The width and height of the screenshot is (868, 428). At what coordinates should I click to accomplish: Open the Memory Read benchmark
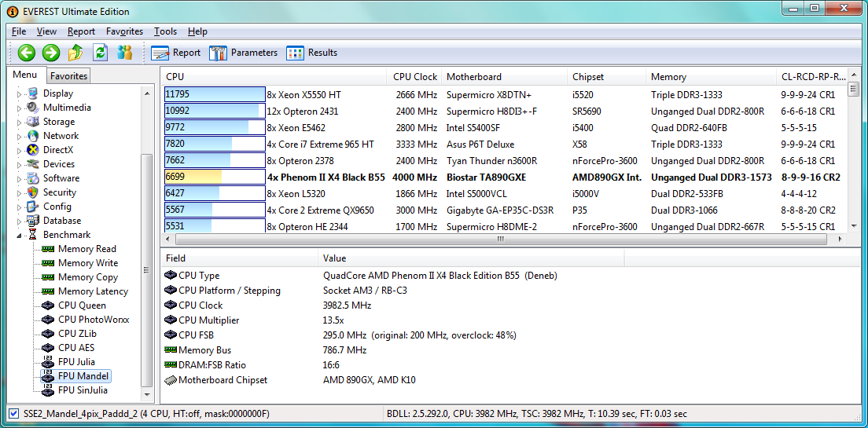pos(87,249)
